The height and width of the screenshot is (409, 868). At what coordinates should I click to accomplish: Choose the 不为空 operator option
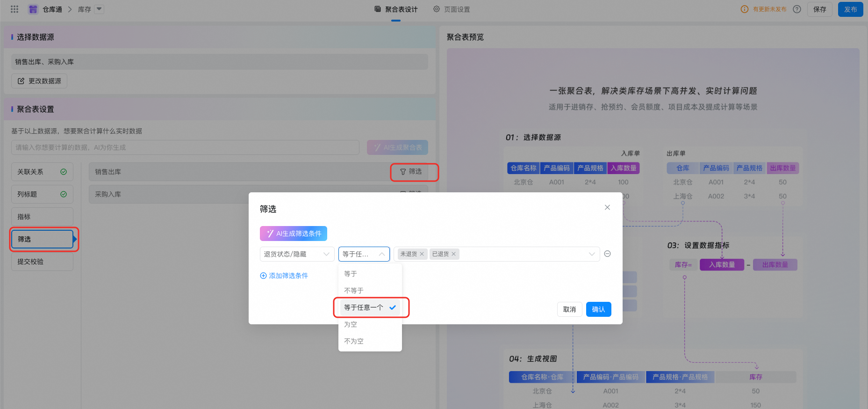click(x=370, y=341)
